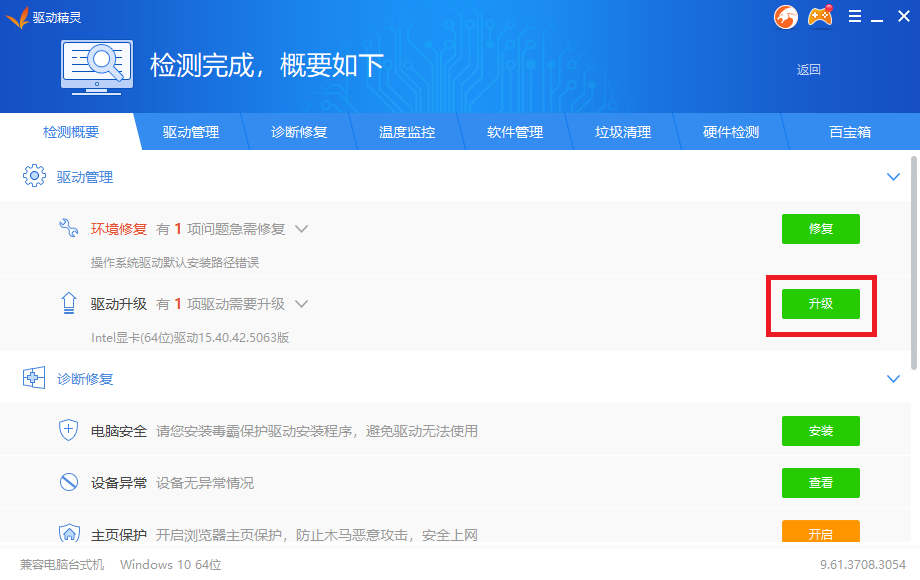Collapse the 驱动管理 section chevron
Viewport: 920px width, 580px height.
coord(894,176)
